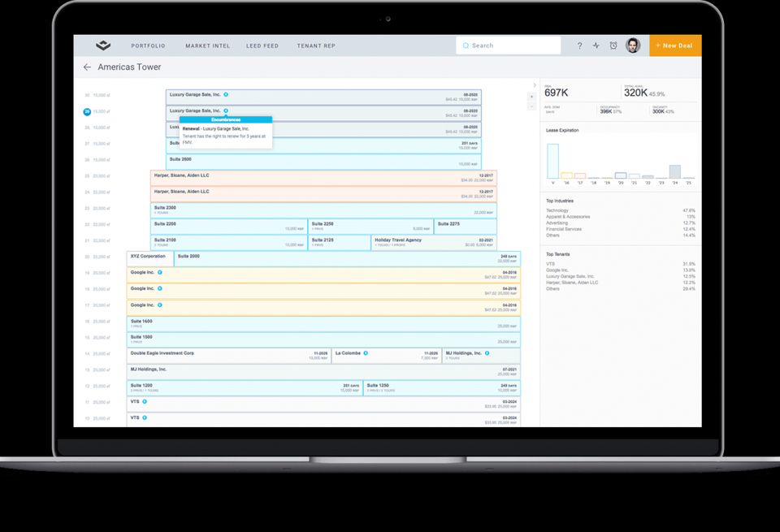Image resolution: width=780 pixels, height=532 pixels.
Task: Click the info icon next to La Colombe
Action: pos(366,353)
